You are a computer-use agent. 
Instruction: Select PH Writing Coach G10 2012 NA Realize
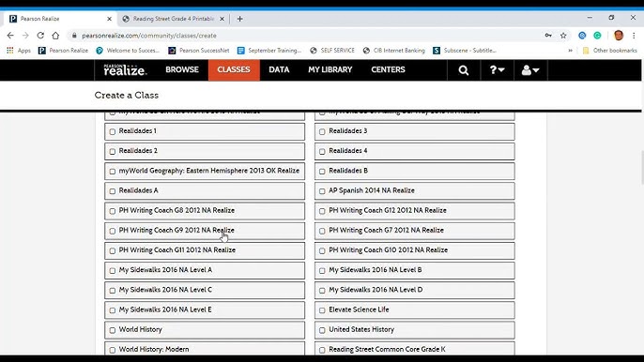point(414,250)
